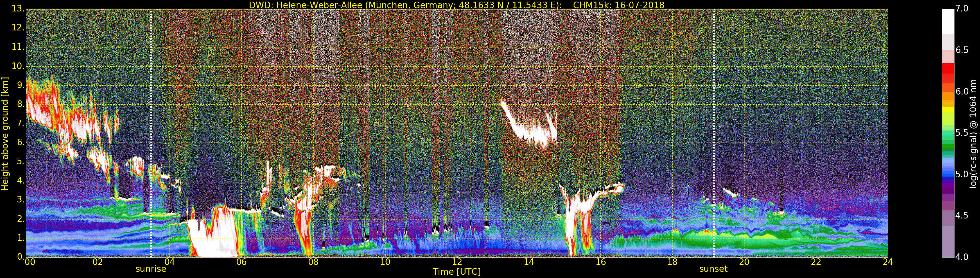Click the time axis tick '08'
The width and height of the screenshot is (980, 278).
point(314,262)
